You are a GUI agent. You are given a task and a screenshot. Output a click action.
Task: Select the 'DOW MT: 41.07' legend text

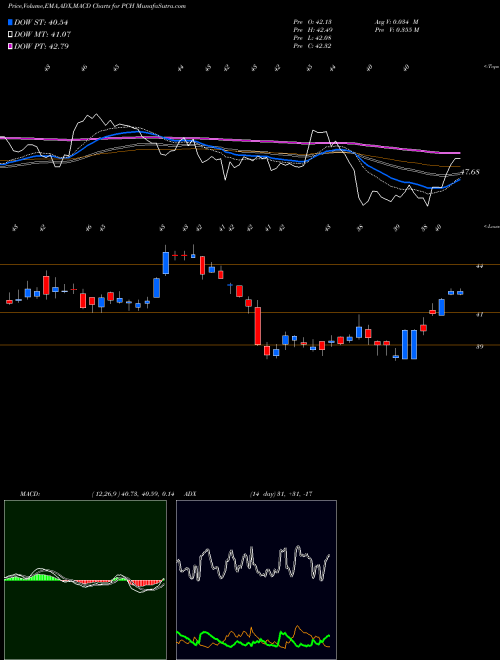coord(42,34)
